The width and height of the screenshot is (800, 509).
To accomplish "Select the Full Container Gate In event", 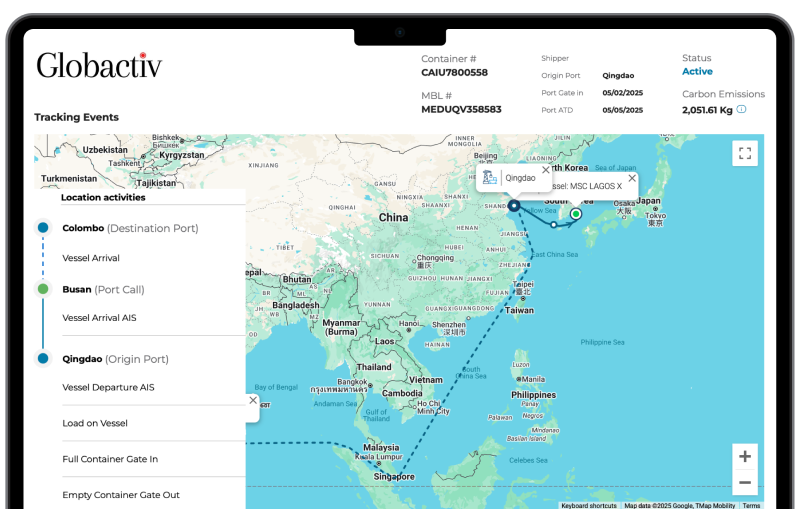I will click(110, 459).
